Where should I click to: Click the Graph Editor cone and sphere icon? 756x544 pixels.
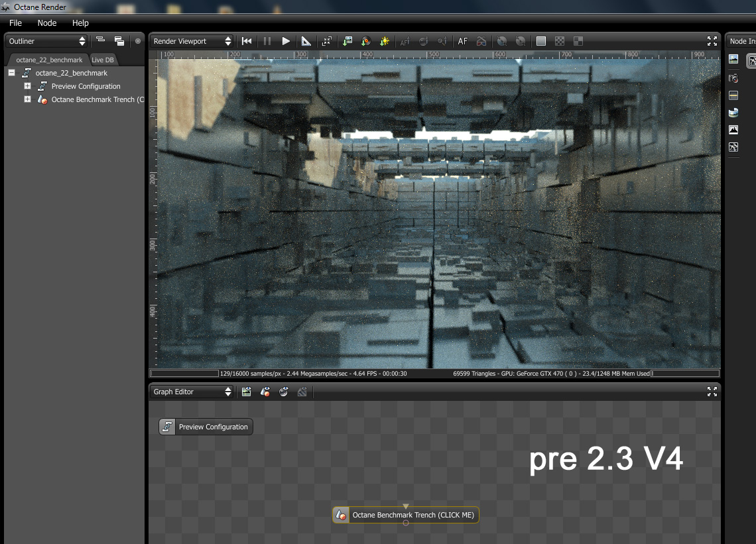click(265, 392)
